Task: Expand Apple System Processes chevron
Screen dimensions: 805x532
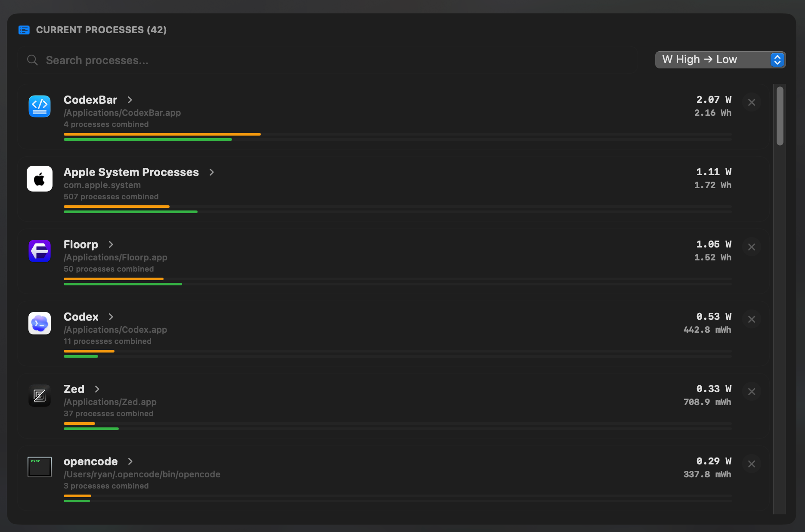Action: coord(211,172)
